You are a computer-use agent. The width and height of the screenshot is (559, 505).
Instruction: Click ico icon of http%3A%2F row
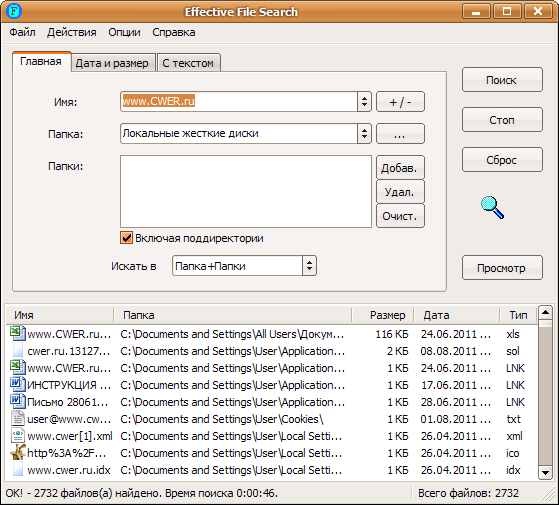point(17,452)
